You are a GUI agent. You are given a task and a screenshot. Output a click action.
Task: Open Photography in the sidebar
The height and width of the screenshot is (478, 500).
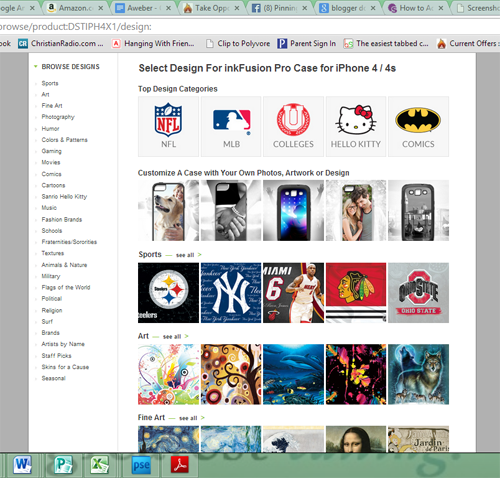[x=58, y=117]
